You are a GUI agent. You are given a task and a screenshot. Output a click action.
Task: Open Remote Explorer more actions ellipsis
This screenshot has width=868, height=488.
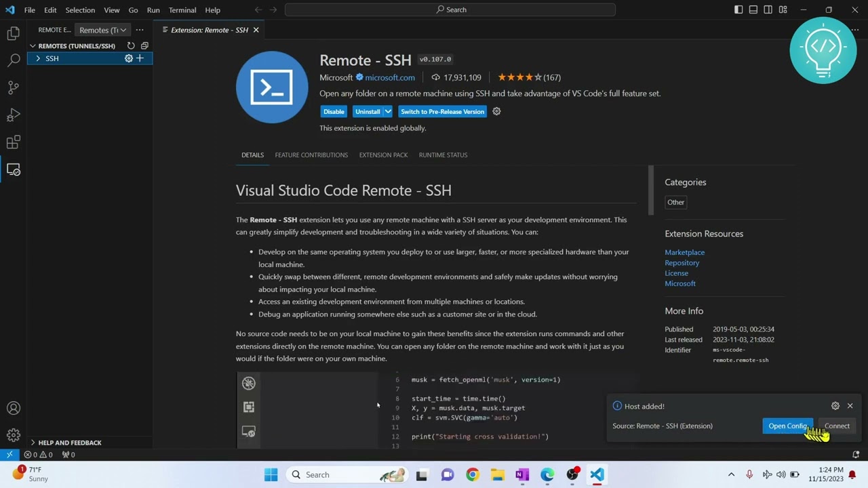click(x=140, y=30)
